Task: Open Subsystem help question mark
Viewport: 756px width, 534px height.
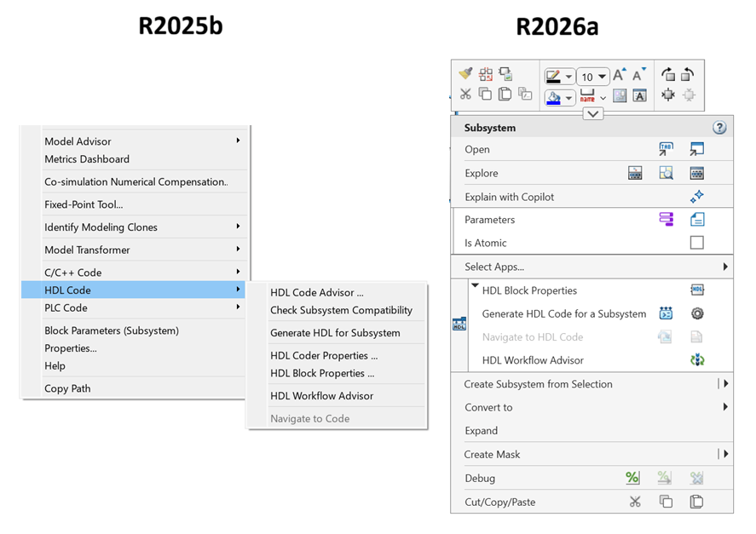Action: (719, 127)
